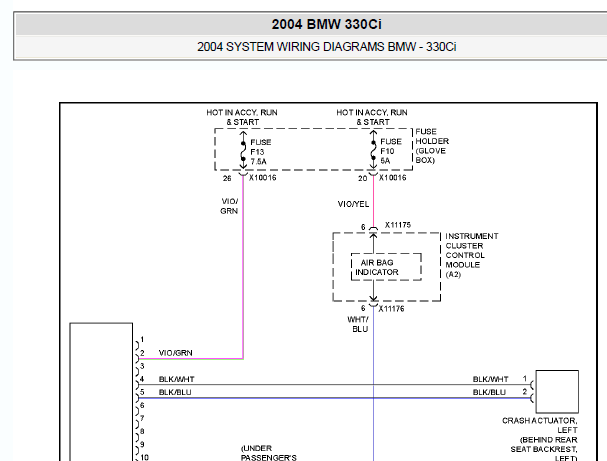The image size is (607, 461).
Task: Click the "HOT IN ACCY, RUN & START" text above F10
Action: 372,117
